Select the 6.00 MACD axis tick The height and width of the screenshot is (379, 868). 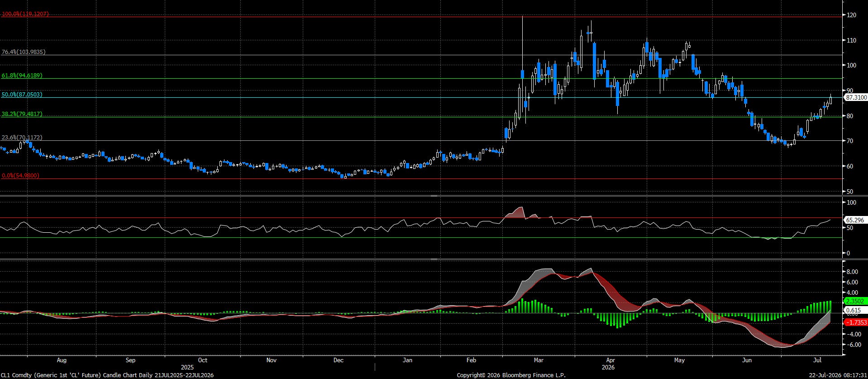[852, 282]
